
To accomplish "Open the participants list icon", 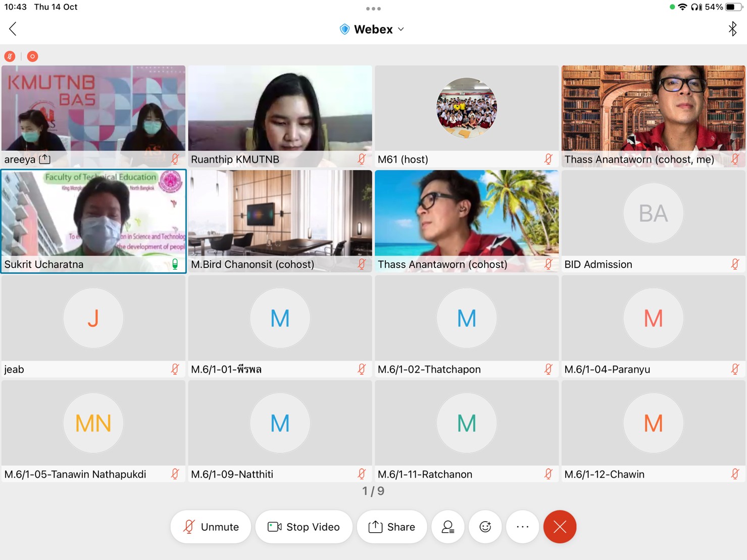I will (447, 527).
